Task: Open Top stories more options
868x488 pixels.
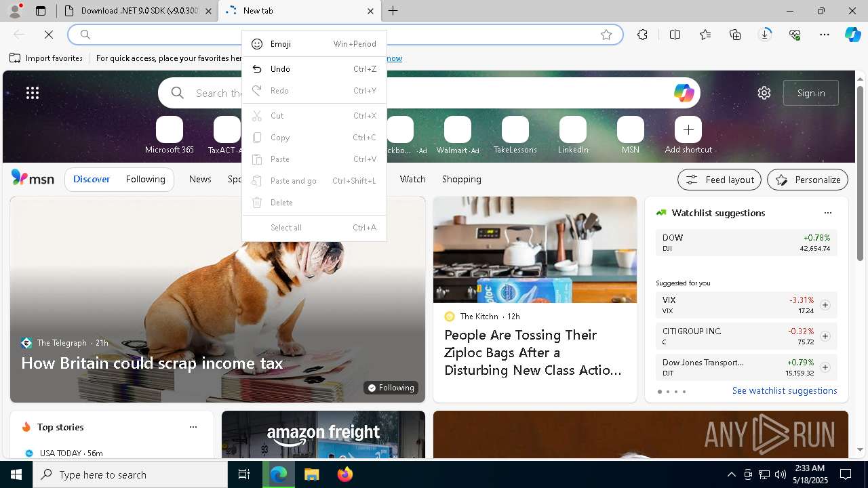Action: tap(193, 427)
